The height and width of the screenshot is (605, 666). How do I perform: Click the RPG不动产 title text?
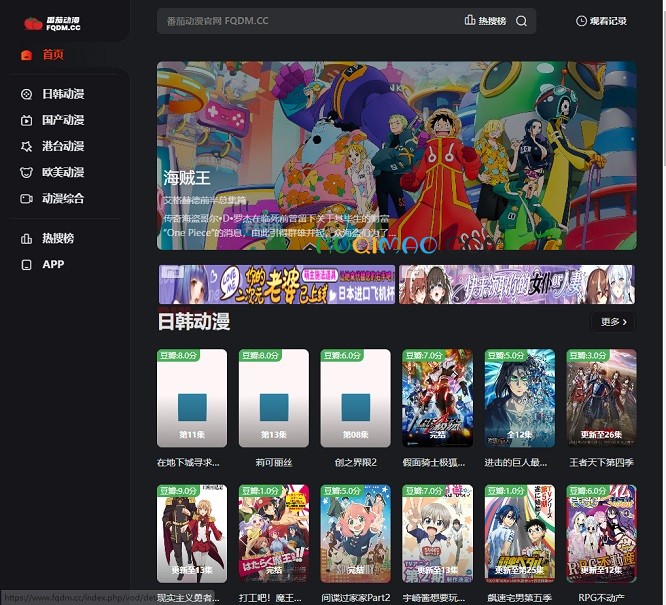[601, 598]
